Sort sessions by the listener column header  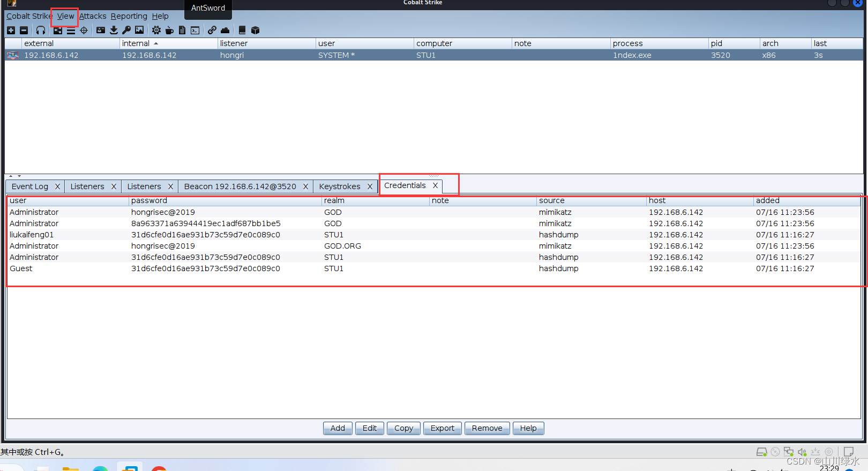pos(267,43)
